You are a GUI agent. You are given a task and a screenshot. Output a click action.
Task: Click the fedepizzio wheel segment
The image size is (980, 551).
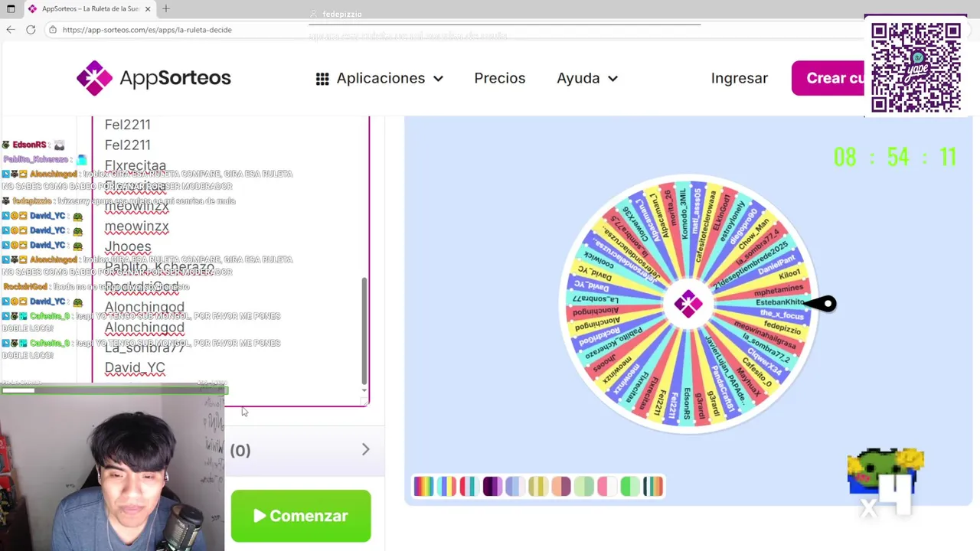point(781,328)
